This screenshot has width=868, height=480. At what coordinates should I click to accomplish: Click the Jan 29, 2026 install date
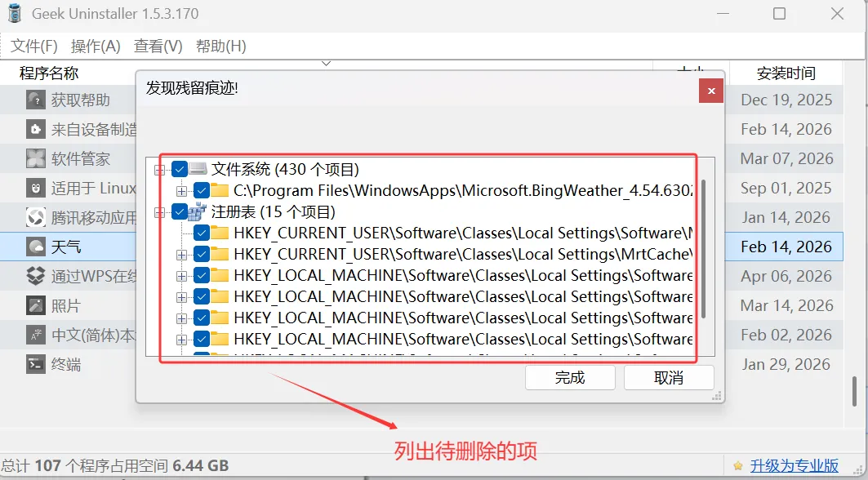(x=786, y=364)
